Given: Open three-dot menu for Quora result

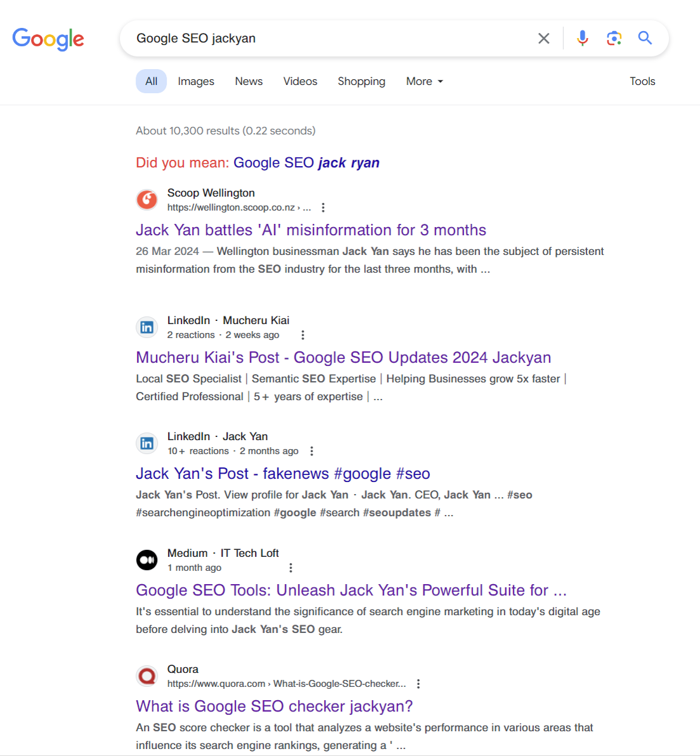Looking at the screenshot, I should click(x=418, y=684).
